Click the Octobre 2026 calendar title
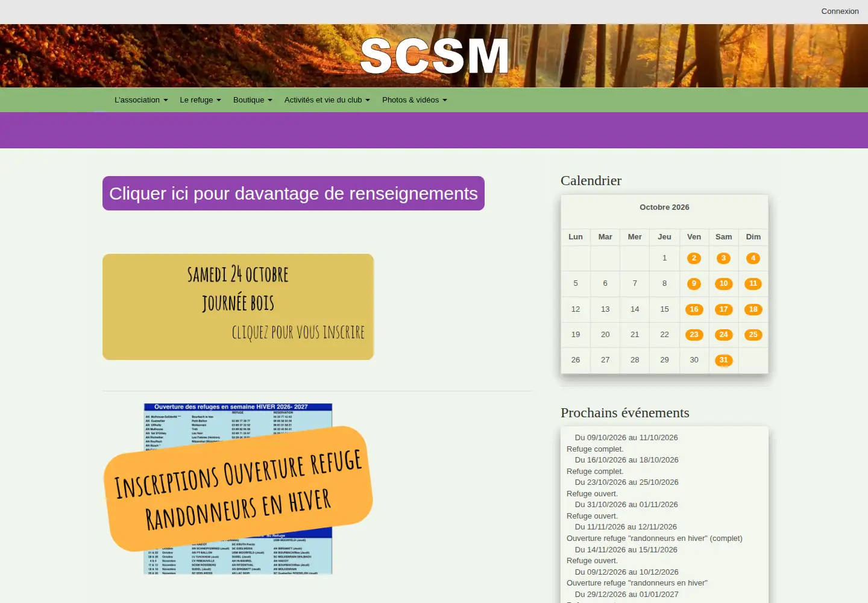The image size is (868, 603). pos(664,207)
